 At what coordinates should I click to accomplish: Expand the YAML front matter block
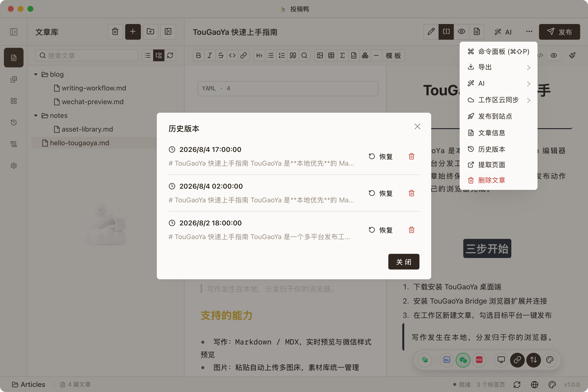288,88
